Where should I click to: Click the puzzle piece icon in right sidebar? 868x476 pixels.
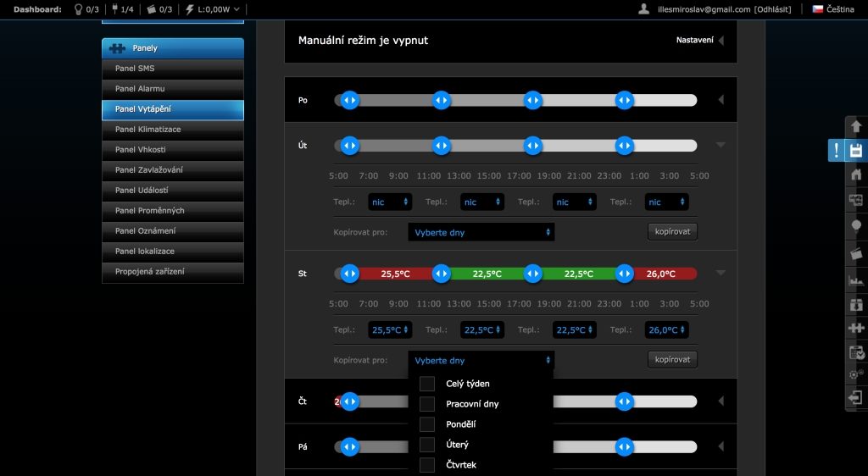[856, 328]
